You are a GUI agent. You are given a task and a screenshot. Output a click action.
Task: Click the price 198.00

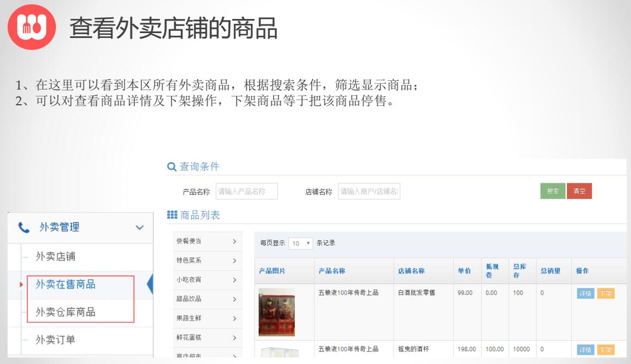coord(466,349)
